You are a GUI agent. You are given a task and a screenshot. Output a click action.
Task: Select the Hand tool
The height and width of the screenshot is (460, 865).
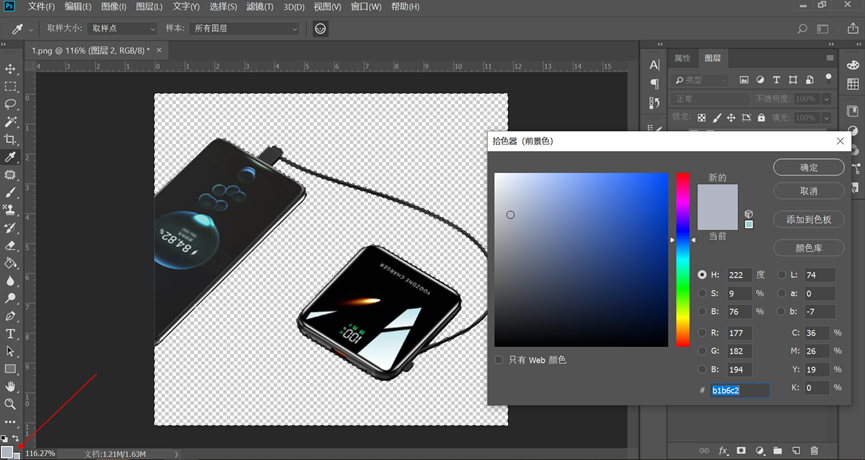click(11, 386)
